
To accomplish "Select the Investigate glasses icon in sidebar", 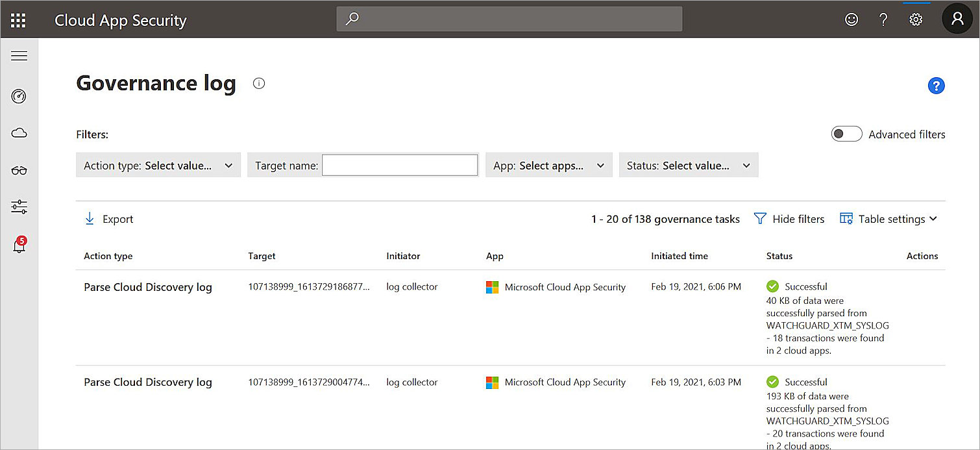I will pos(19,170).
